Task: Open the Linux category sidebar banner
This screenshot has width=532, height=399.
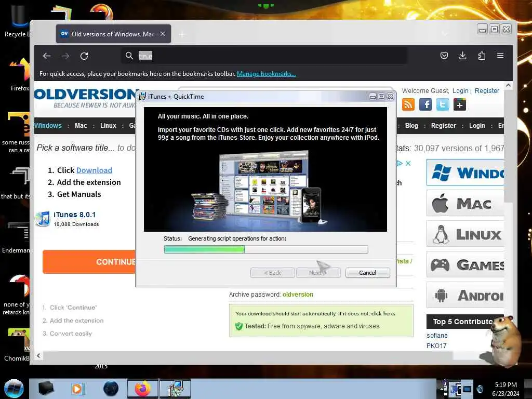Action: pos(465,234)
